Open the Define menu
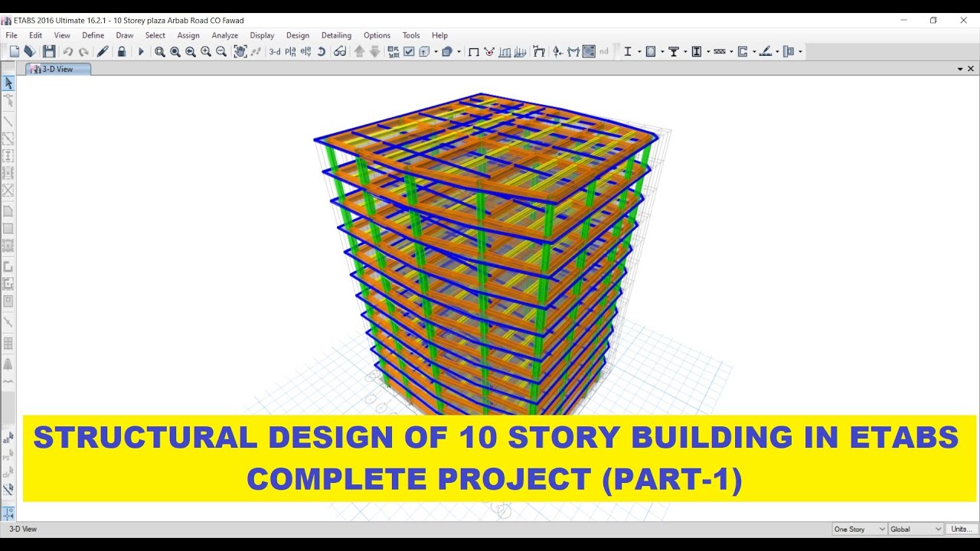 click(93, 35)
